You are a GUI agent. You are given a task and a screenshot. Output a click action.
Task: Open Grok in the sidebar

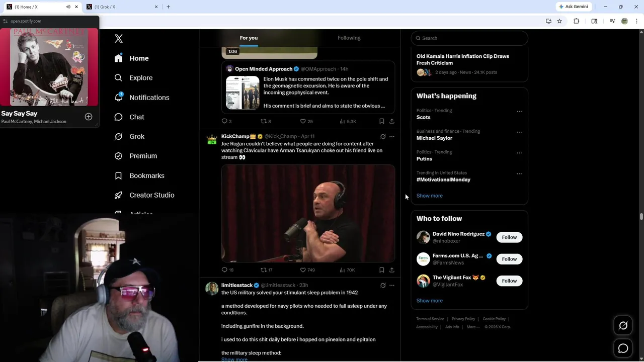point(129,136)
